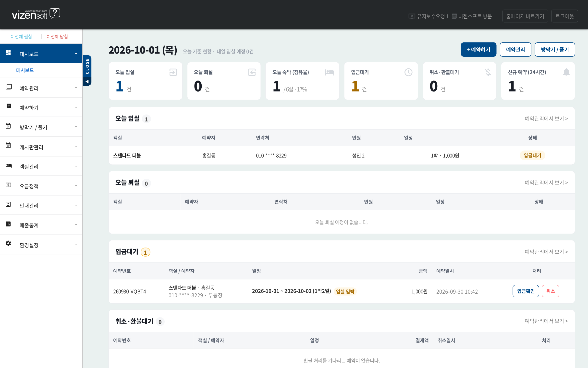Viewport: 588px width, 368px height.
Task: Expand the 객실관리 menu arrow
Action: click(x=76, y=166)
